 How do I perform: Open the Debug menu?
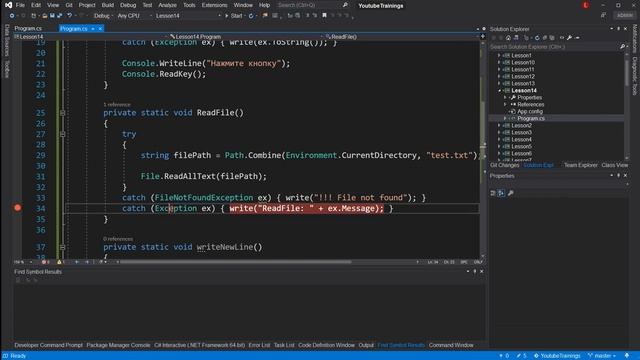[128, 5]
